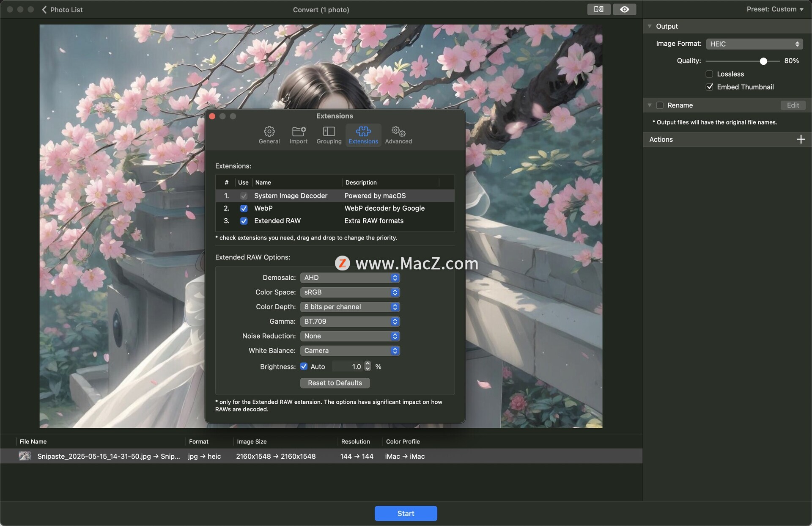Adjust the Quality slider

click(743, 61)
